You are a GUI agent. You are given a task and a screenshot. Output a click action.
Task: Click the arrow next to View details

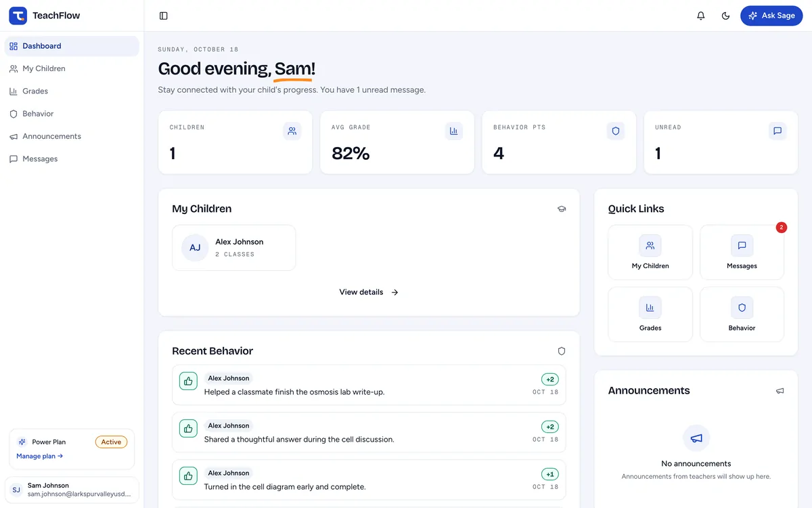click(x=394, y=292)
